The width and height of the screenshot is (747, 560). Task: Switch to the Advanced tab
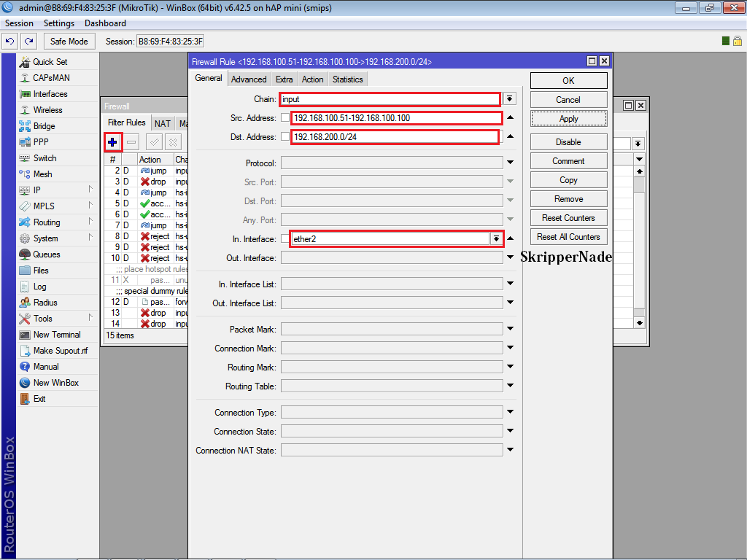coord(249,79)
